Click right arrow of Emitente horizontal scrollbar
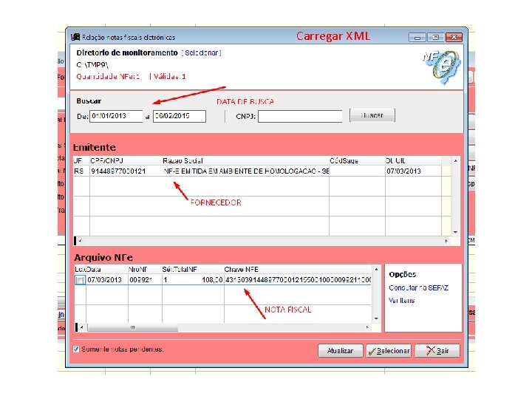Viewport: 532px width, 399px height. (x=446, y=241)
